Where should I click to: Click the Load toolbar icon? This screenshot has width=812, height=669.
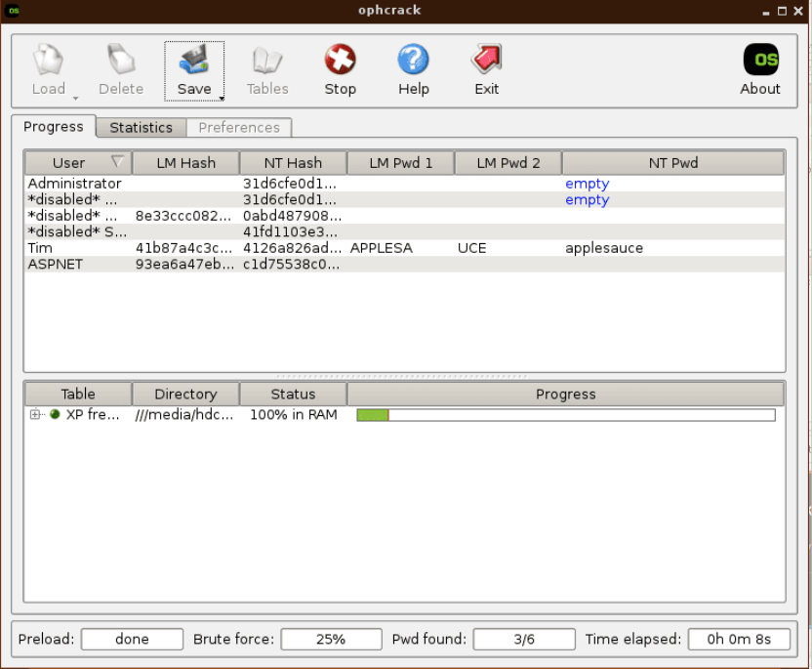pos(48,62)
